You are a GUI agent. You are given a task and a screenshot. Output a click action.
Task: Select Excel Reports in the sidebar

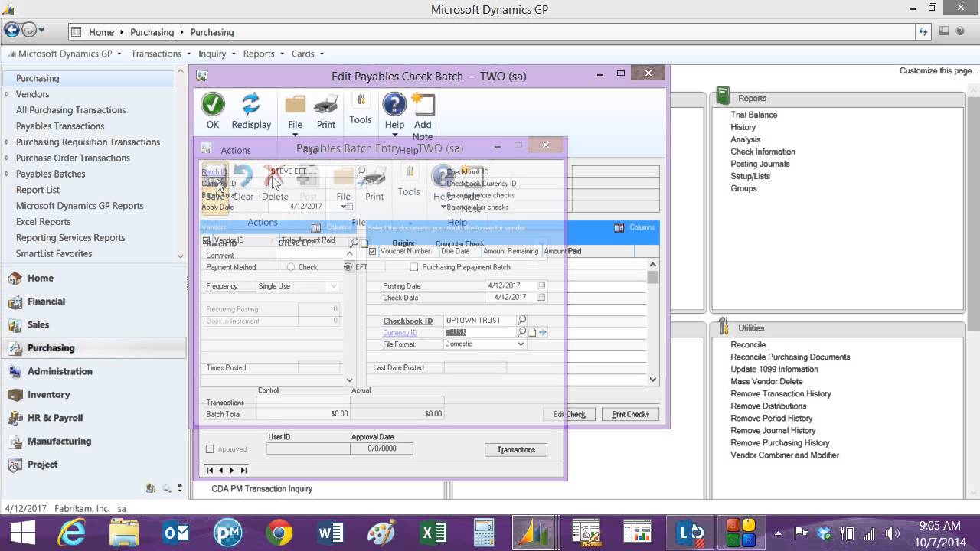[x=43, y=222]
